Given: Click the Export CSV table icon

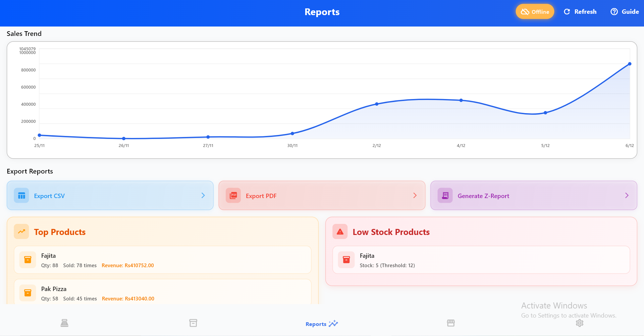Looking at the screenshot, I should pos(21,196).
